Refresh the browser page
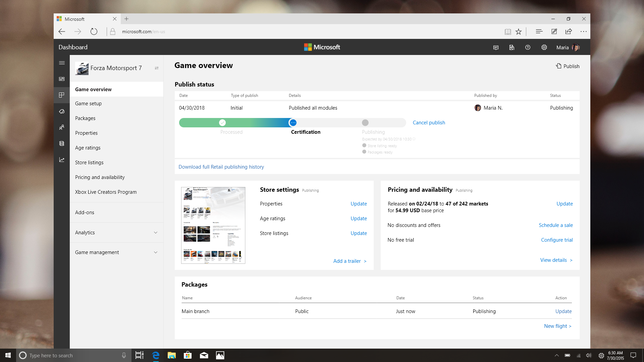644x362 pixels. (x=94, y=32)
